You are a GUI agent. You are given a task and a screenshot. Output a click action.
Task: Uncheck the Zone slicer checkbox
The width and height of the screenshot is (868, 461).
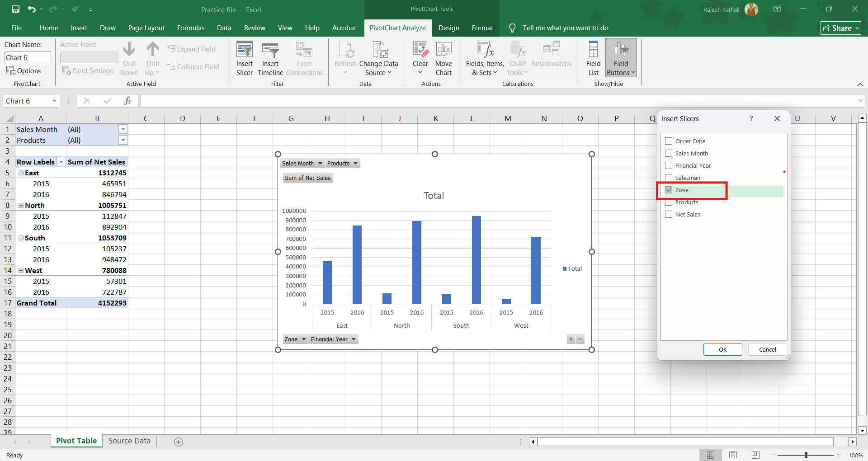[669, 190]
